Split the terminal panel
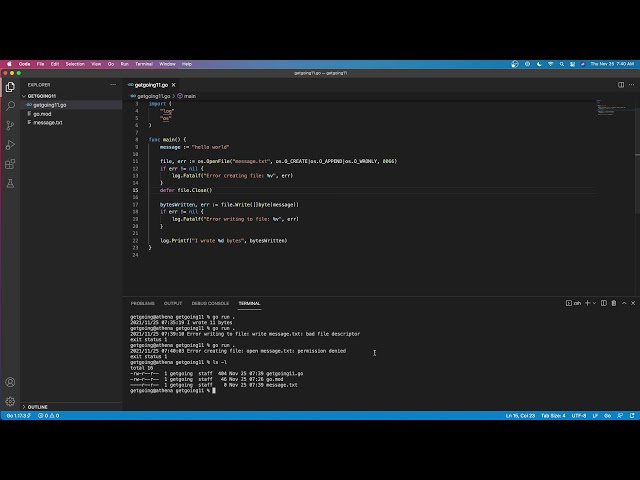 [604, 303]
